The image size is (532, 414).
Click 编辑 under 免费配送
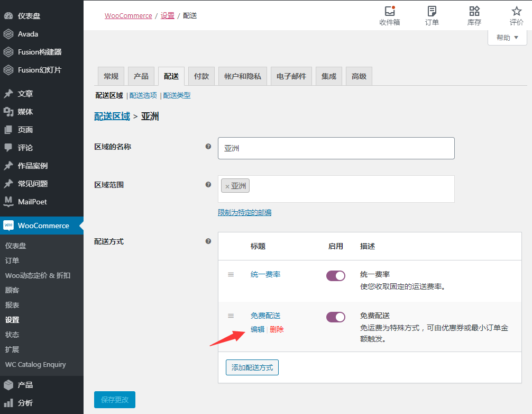258,329
